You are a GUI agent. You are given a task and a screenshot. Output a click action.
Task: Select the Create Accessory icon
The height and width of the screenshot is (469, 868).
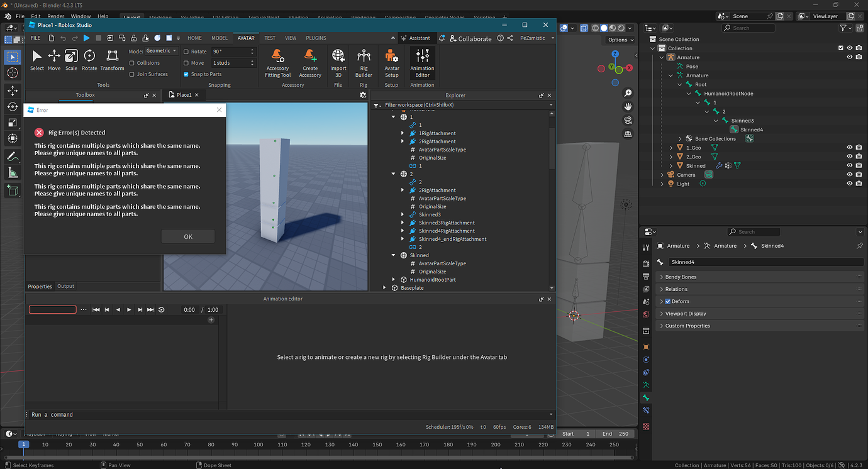click(310, 62)
